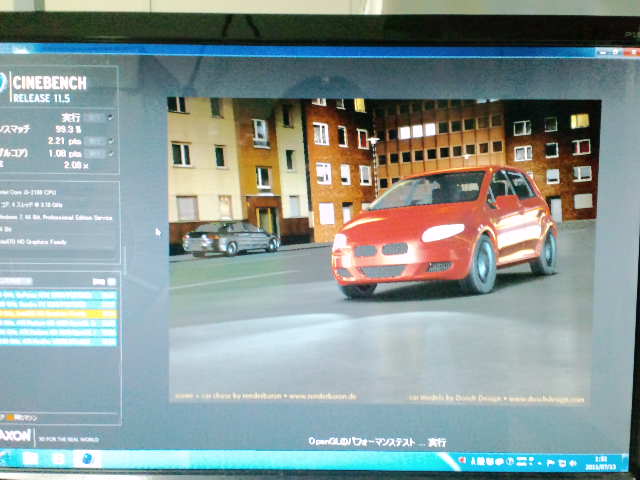Click the Core i3-2100 CPU processor field
The image size is (640, 480).
tap(29, 192)
